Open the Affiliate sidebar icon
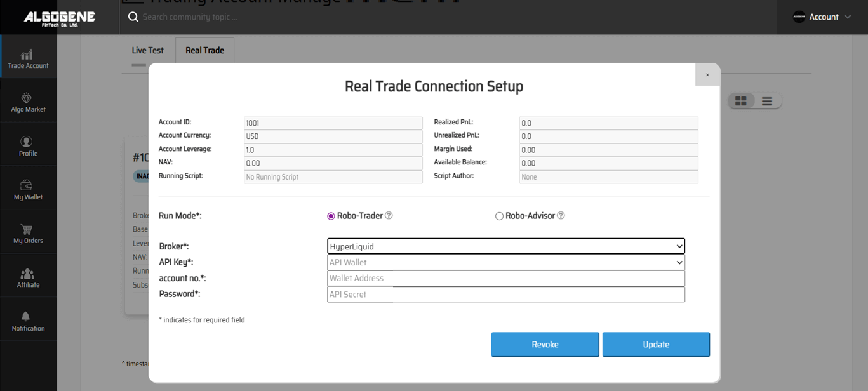The image size is (868, 391). [x=28, y=277]
